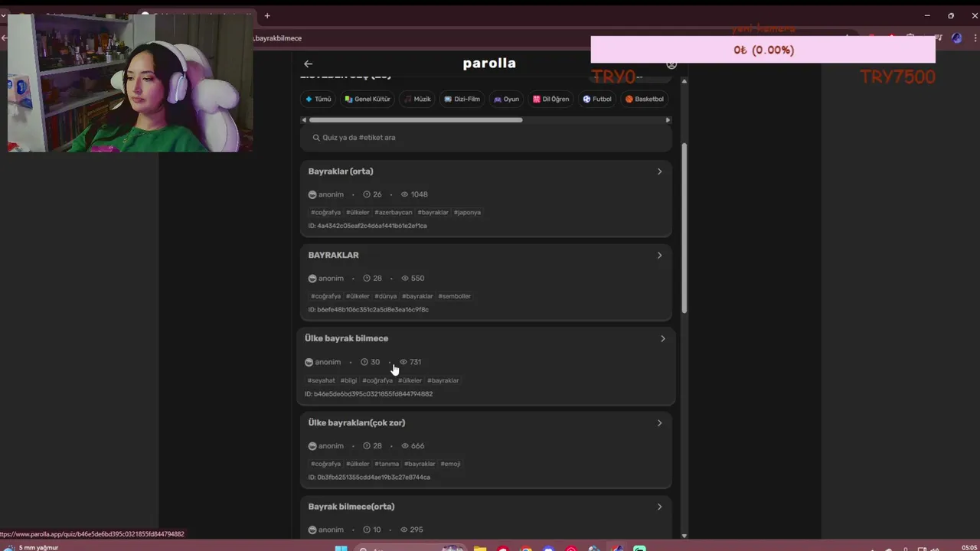980x551 pixels.
Task: Click the anonim avatar in Bayrak bilmece(orta) card
Action: point(312,530)
